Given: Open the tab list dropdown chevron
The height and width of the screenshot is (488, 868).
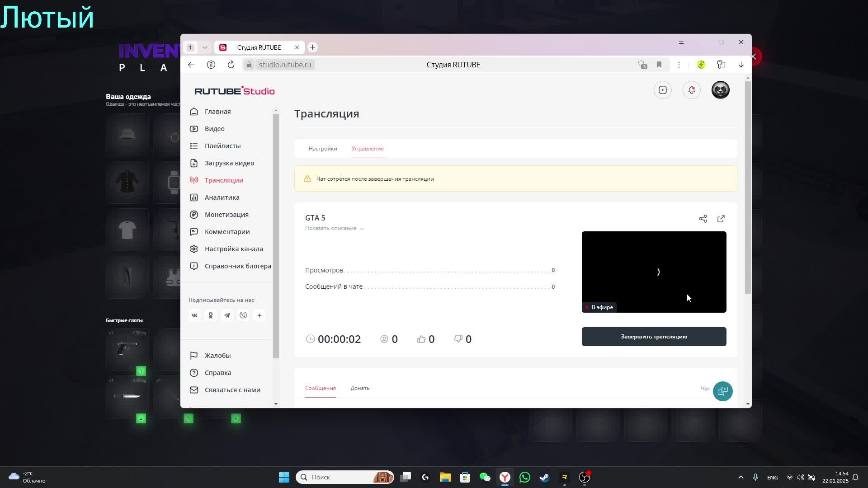Looking at the screenshot, I should [205, 47].
